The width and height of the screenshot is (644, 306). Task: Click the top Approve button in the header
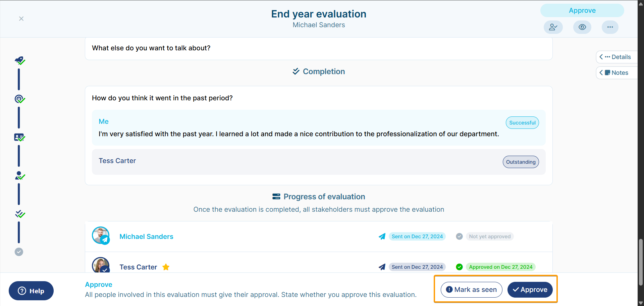click(582, 10)
